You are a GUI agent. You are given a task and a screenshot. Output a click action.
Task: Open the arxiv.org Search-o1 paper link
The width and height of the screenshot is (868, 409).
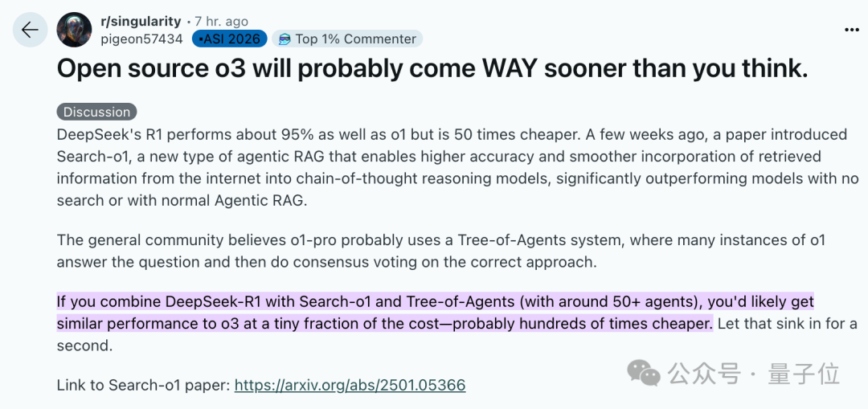click(350, 385)
